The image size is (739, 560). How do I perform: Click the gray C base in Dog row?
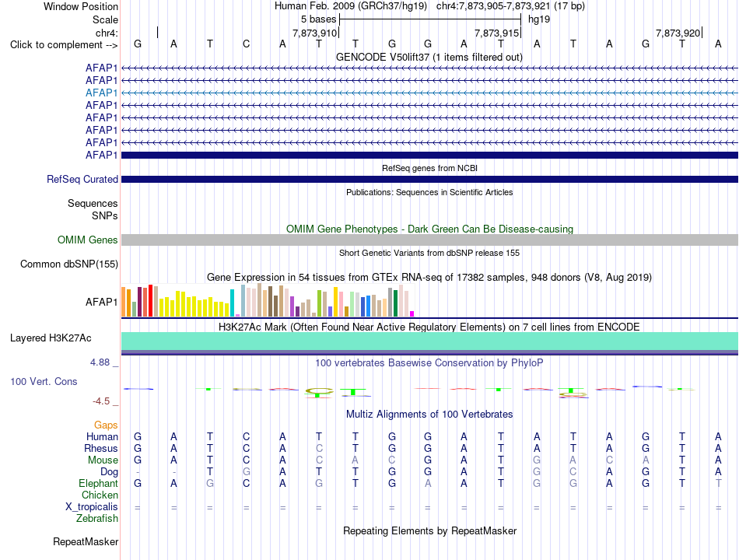pyautogui.click(x=573, y=472)
